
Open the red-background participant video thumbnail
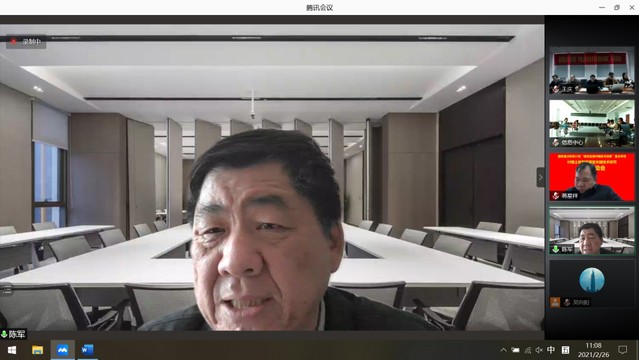tap(592, 177)
